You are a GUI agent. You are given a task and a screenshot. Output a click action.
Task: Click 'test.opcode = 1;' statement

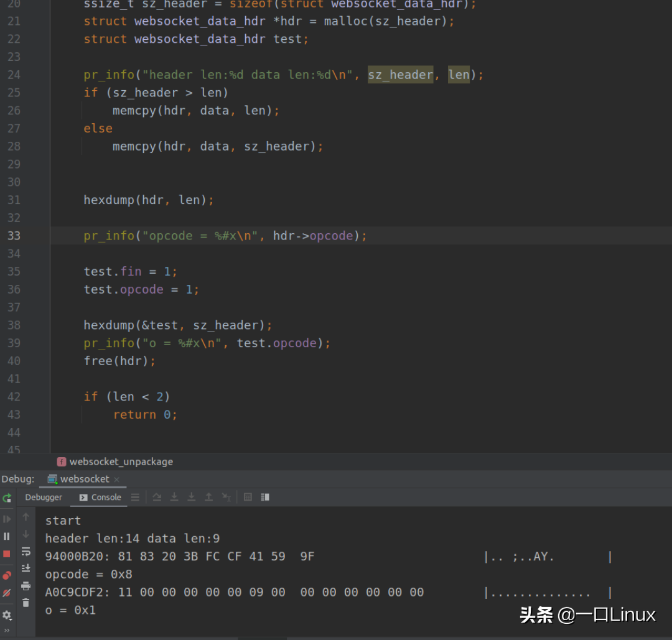click(141, 290)
